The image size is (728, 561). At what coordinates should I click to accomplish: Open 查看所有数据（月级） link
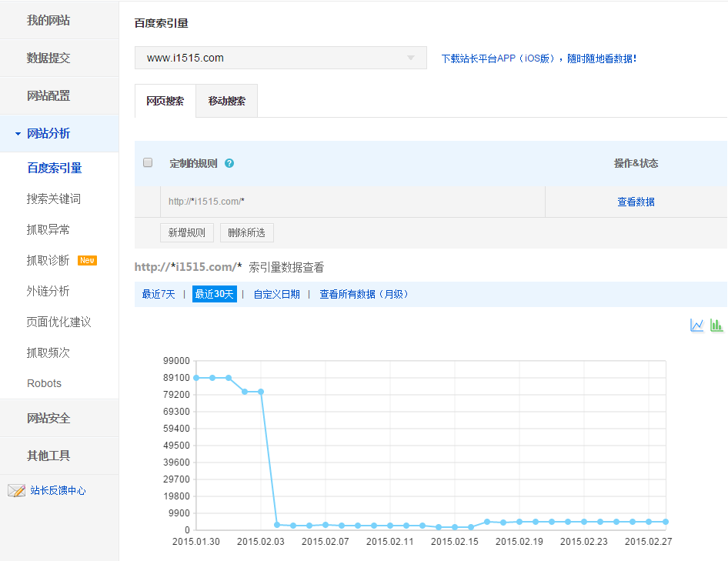[x=366, y=294]
